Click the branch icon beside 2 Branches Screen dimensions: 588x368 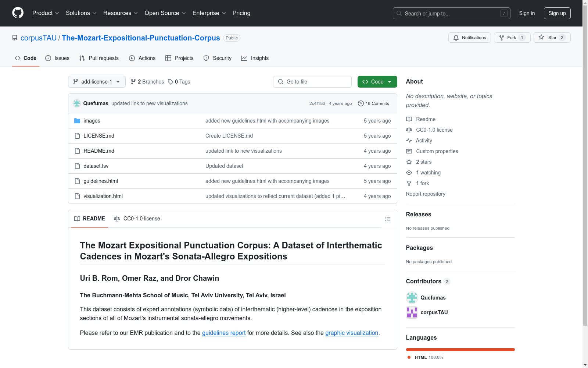133,82
